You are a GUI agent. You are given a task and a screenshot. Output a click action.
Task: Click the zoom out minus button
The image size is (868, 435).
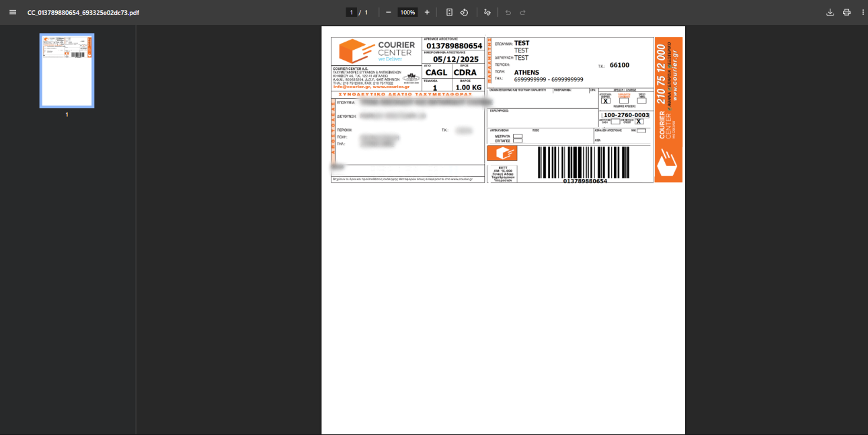point(388,12)
